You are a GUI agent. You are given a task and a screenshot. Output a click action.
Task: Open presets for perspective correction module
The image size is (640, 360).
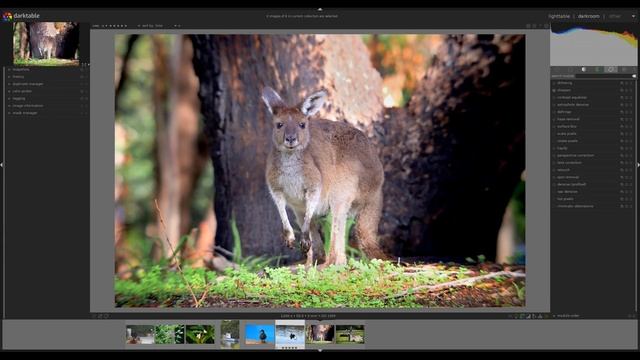pyautogui.click(x=631, y=156)
